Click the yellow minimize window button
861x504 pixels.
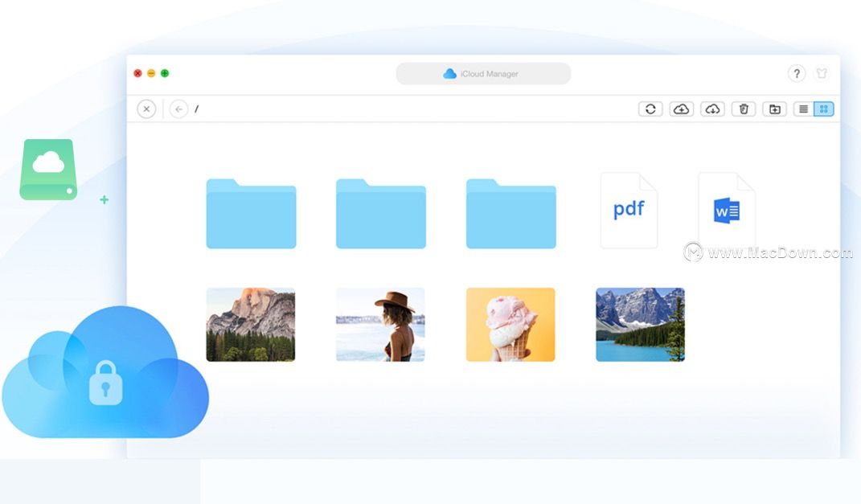click(151, 73)
